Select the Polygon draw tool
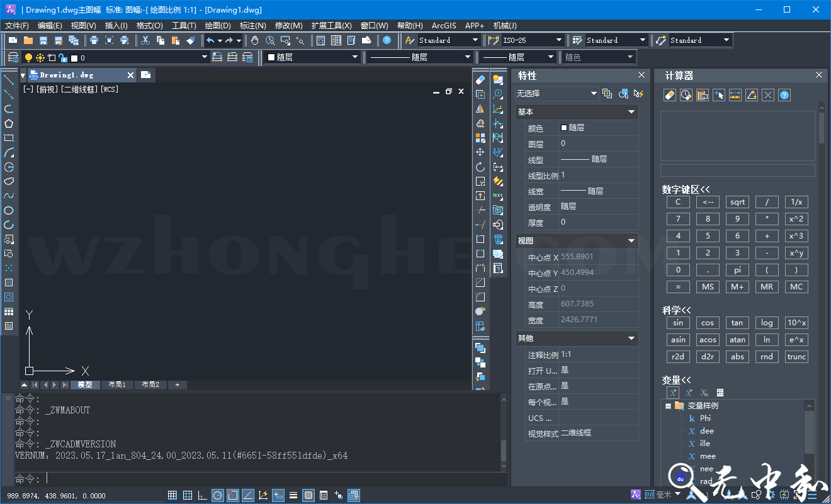 [9, 123]
